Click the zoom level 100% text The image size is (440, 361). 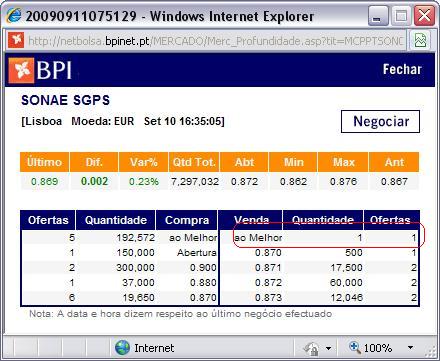(378, 348)
